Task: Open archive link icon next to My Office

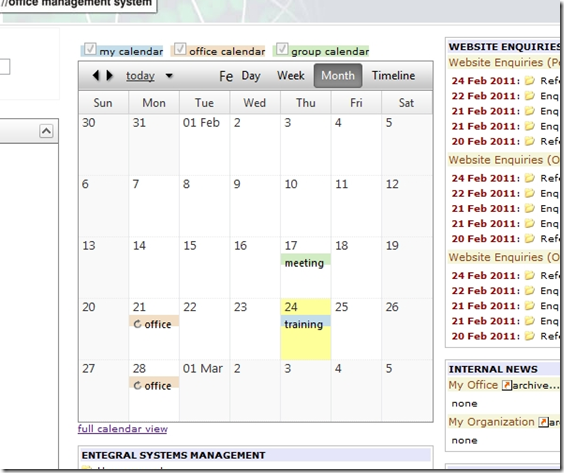Action: point(506,385)
